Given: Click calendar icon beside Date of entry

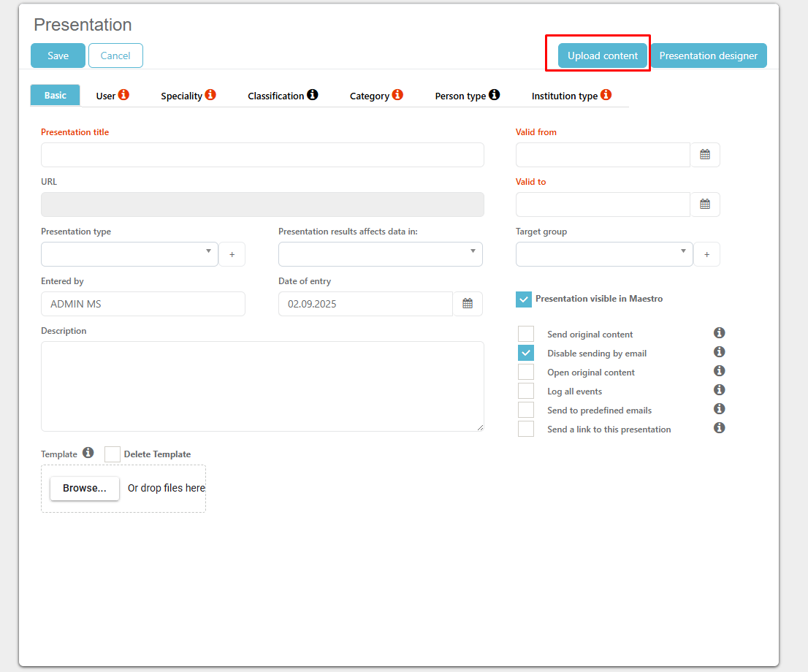Looking at the screenshot, I should (x=468, y=304).
